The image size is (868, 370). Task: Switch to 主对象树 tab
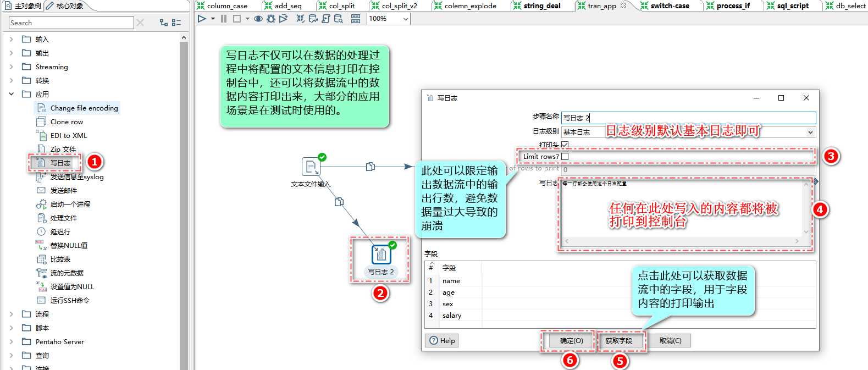tap(23, 5)
